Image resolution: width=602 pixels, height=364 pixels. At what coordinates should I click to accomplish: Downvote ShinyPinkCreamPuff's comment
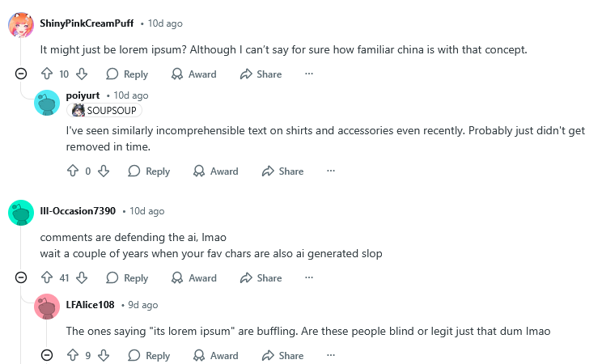82,74
